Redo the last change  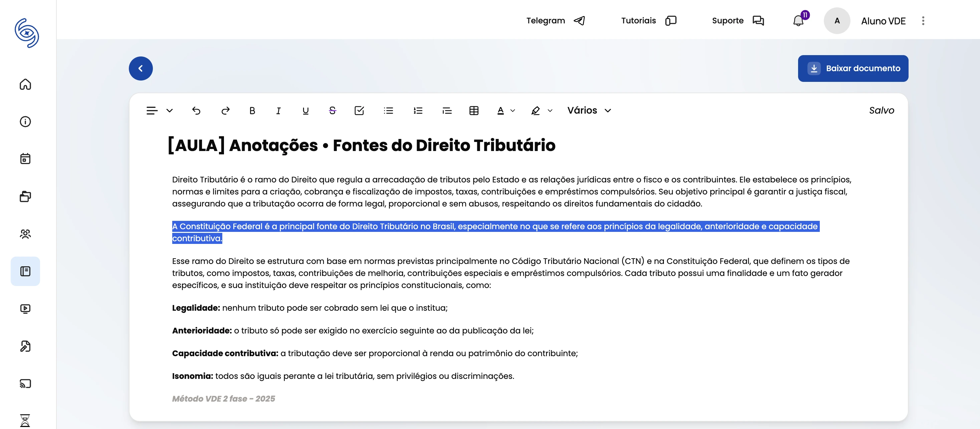pyautogui.click(x=225, y=111)
